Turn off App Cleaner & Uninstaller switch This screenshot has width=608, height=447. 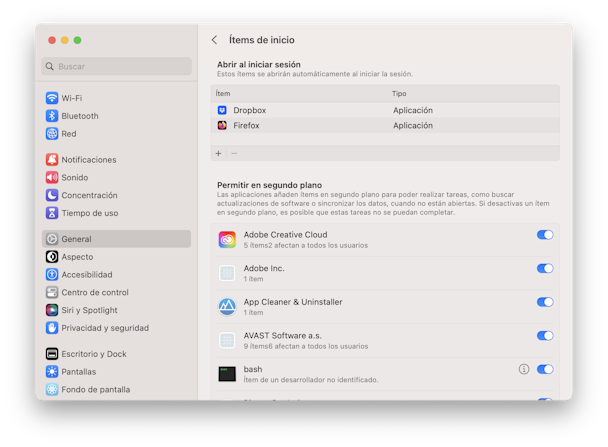[x=545, y=302]
